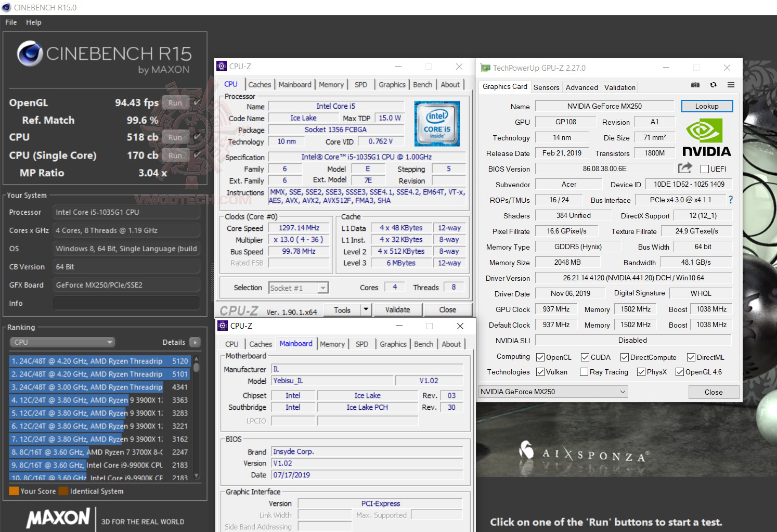The image size is (777, 532).
Task: Open SPD tab in CPU-Z mainboard window
Action: pos(362,344)
